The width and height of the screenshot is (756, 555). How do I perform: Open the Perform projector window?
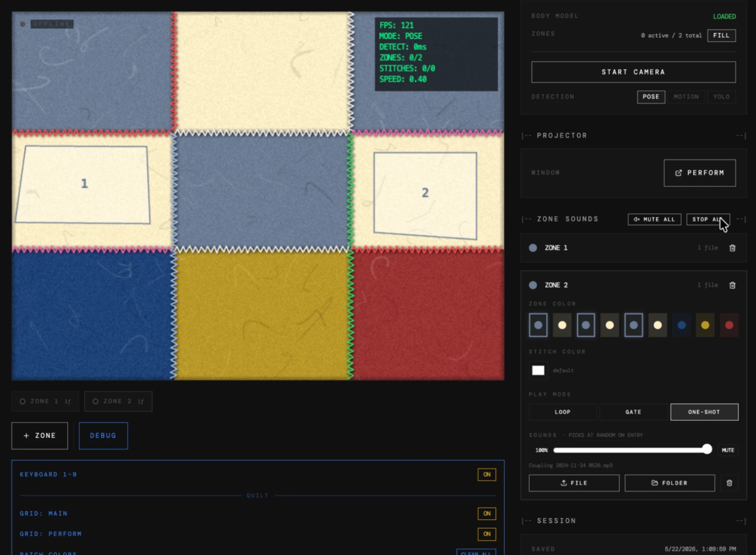click(x=700, y=173)
